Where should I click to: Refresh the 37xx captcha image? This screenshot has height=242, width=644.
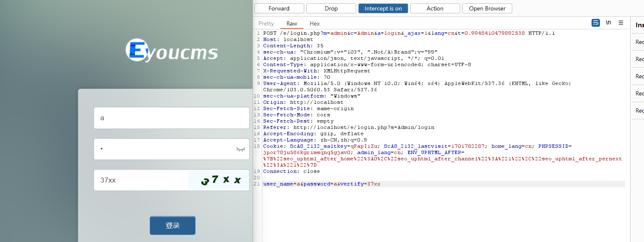point(219,180)
